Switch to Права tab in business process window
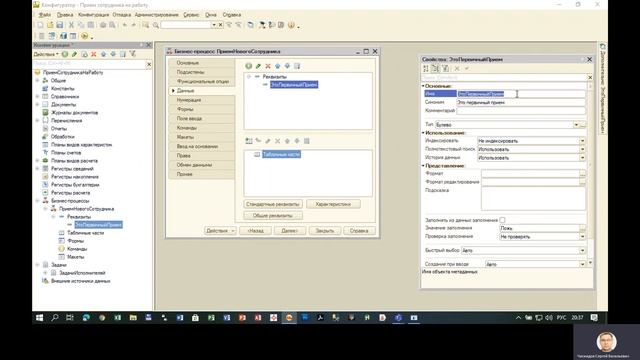This screenshot has width=640, height=360. coord(202,156)
